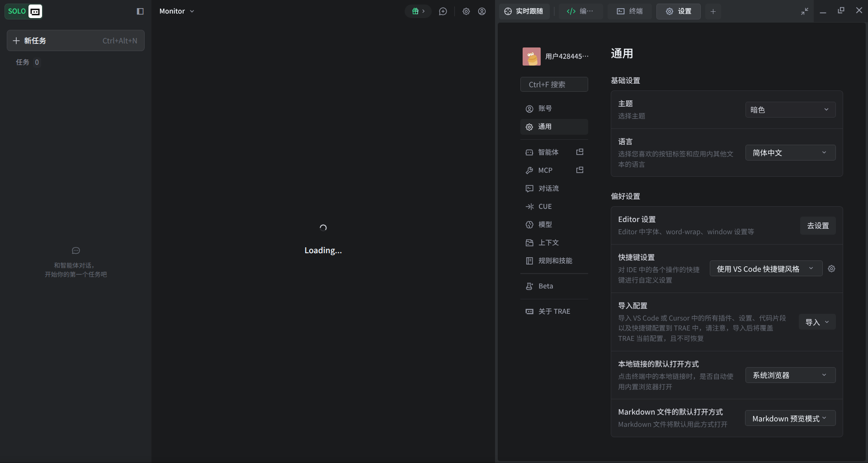Open the user profile icon in header
868x463 pixels.
[x=482, y=11]
